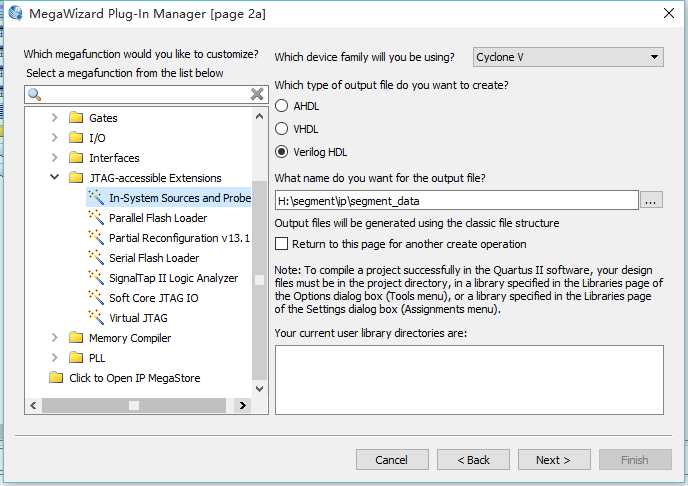Click the I/O folder icon

[76, 138]
